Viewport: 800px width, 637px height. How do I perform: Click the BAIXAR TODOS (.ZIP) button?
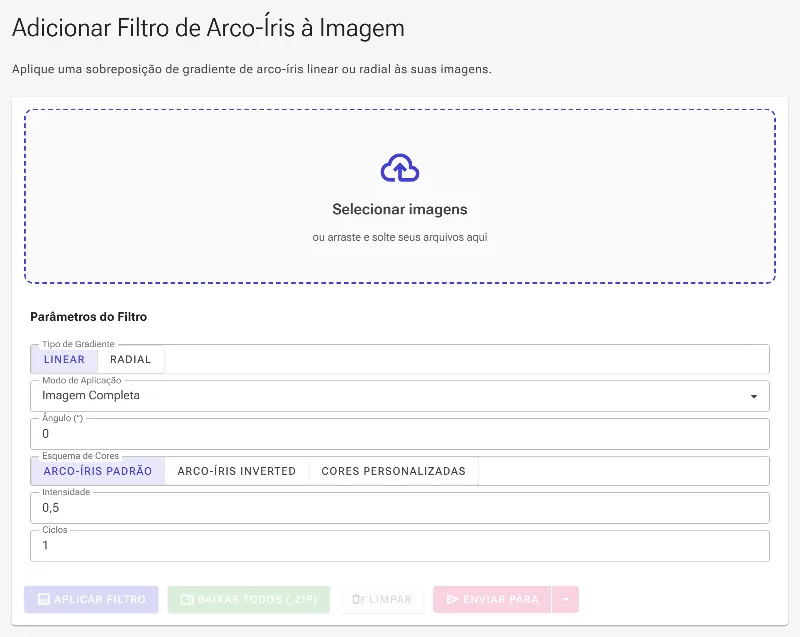click(x=248, y=599)
